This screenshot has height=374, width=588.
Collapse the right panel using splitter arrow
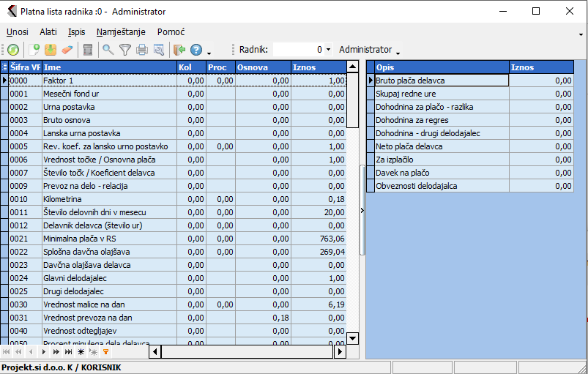coord(362,210)
